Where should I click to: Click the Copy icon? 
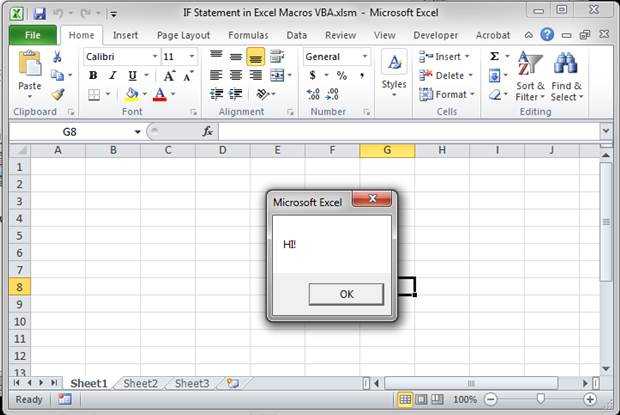click(x=57, y=75)
